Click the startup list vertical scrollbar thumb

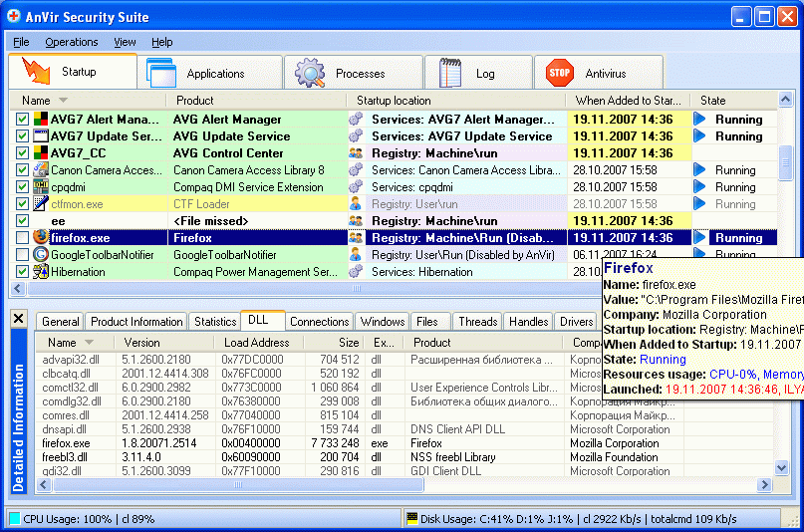(785, 163)
